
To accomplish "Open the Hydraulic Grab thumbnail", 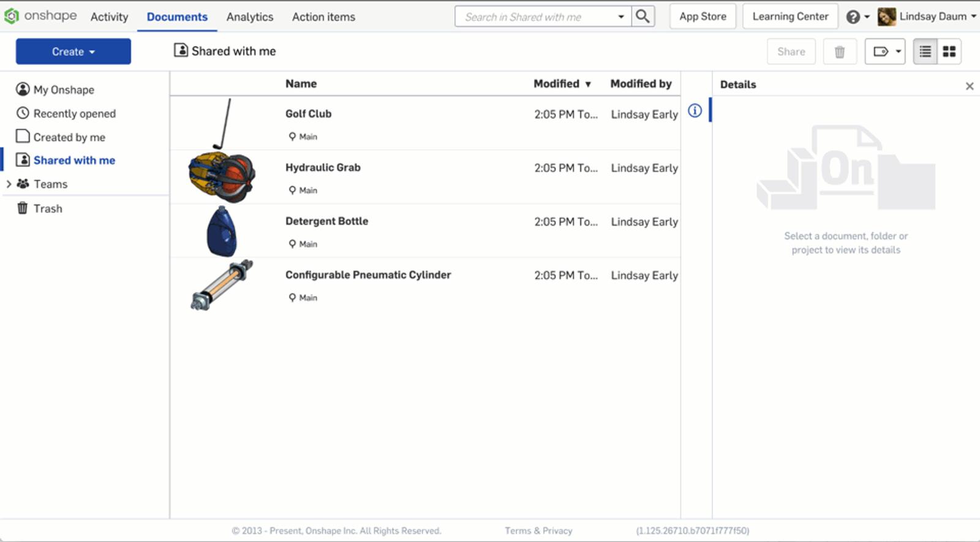I will click(x=221, y=178).
